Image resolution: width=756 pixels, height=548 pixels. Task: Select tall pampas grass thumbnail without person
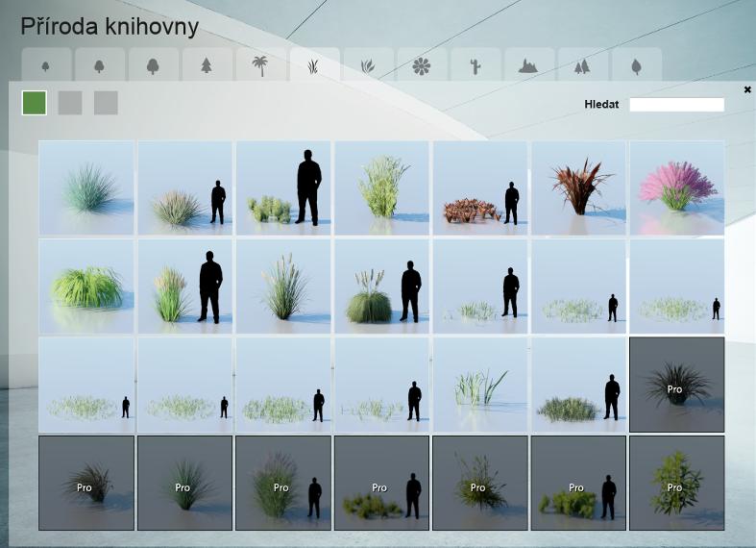(283, 286)
